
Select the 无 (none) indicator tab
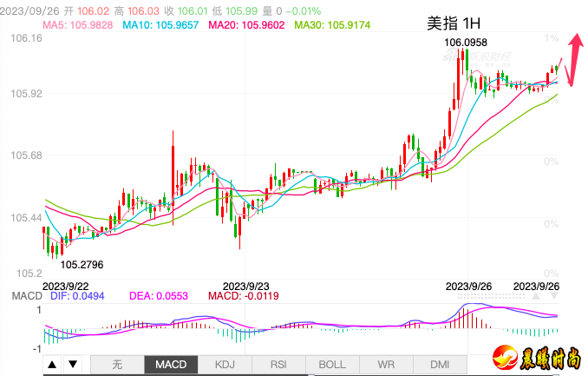(x=117, y=365)
